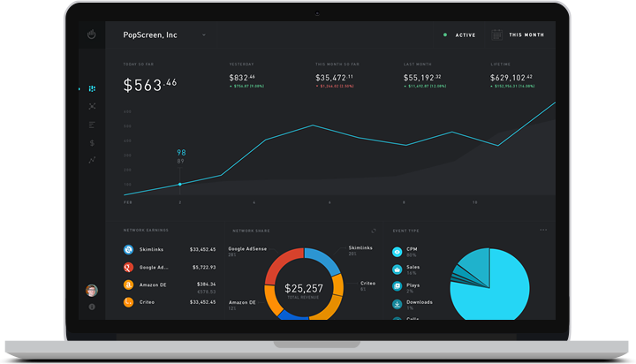
Task: Click the flame logo icon in sidebar
Action: click(x=93, y=34)
